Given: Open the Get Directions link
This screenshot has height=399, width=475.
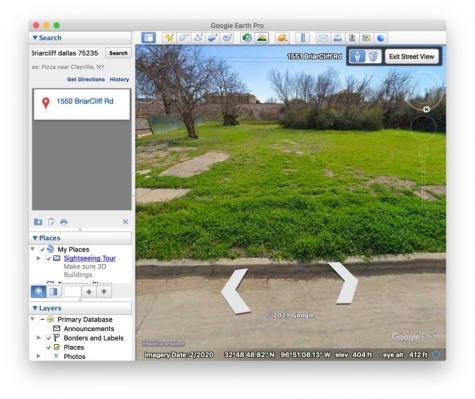Looking at the screenshot, I should pyautogui.click(x=86, y=79).
